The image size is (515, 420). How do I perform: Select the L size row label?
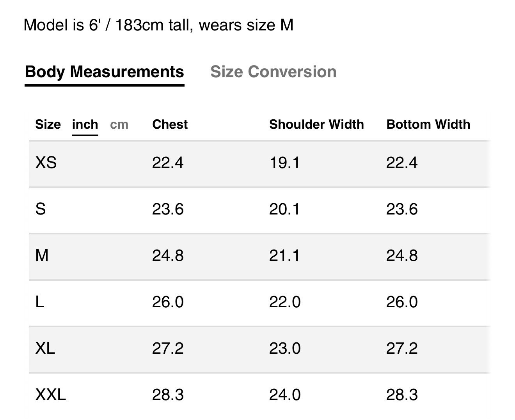pyautogui.click(x=40, y=302)
